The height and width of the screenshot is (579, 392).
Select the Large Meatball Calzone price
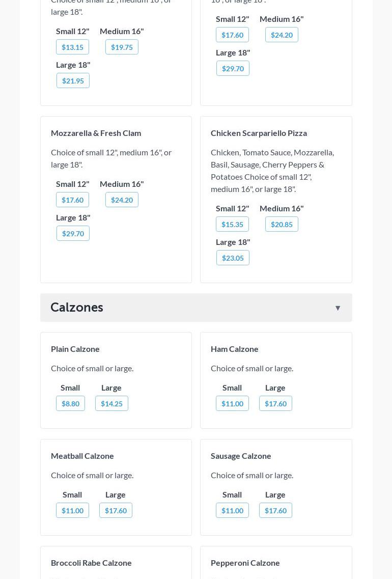click(x=116, y=511)
